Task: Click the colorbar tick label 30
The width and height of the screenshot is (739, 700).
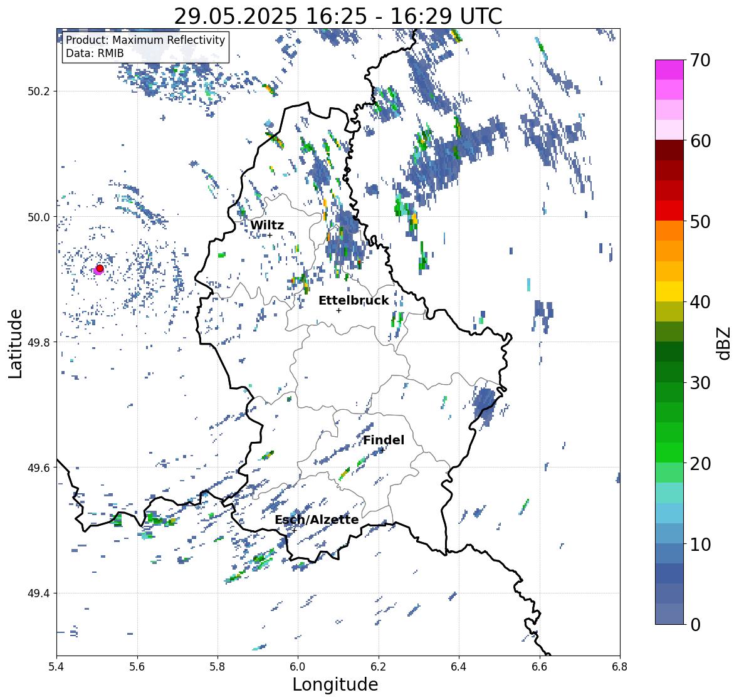Action: pos(700,383)
